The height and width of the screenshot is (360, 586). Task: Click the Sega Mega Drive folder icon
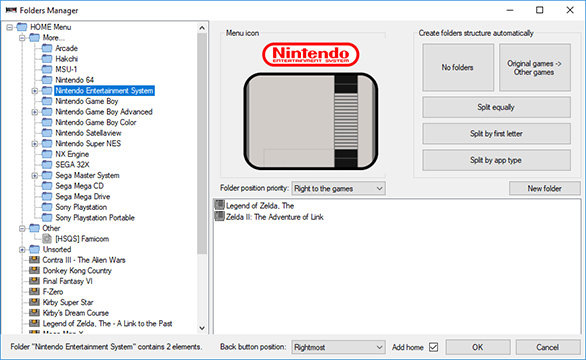[47, 196]
